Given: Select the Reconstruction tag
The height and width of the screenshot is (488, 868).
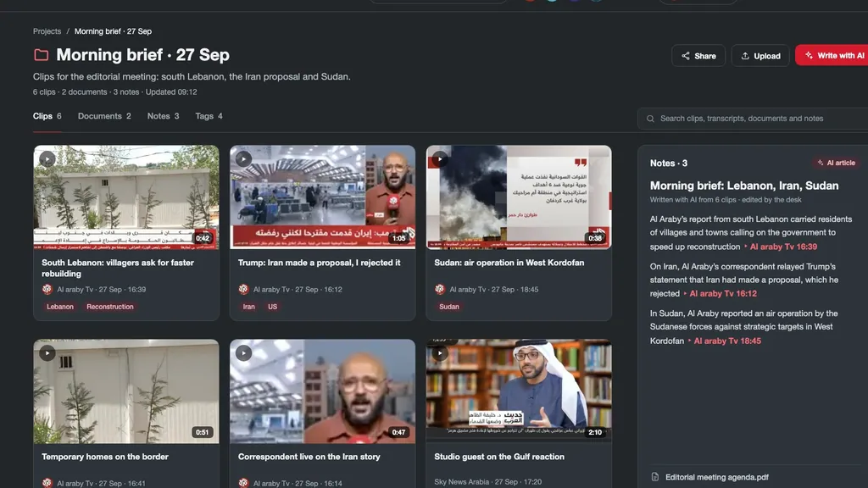Looking at the screenshot, I should pos(110,307).
